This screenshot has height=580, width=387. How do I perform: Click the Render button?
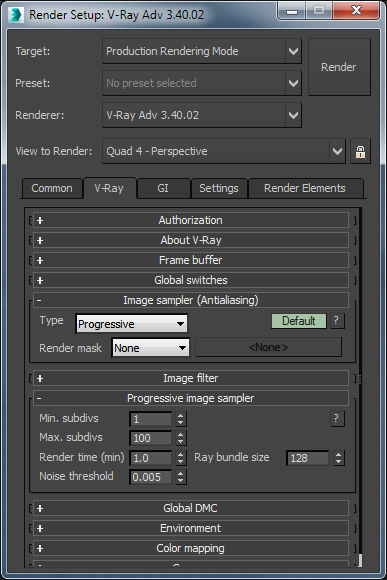tap(339, 67)
